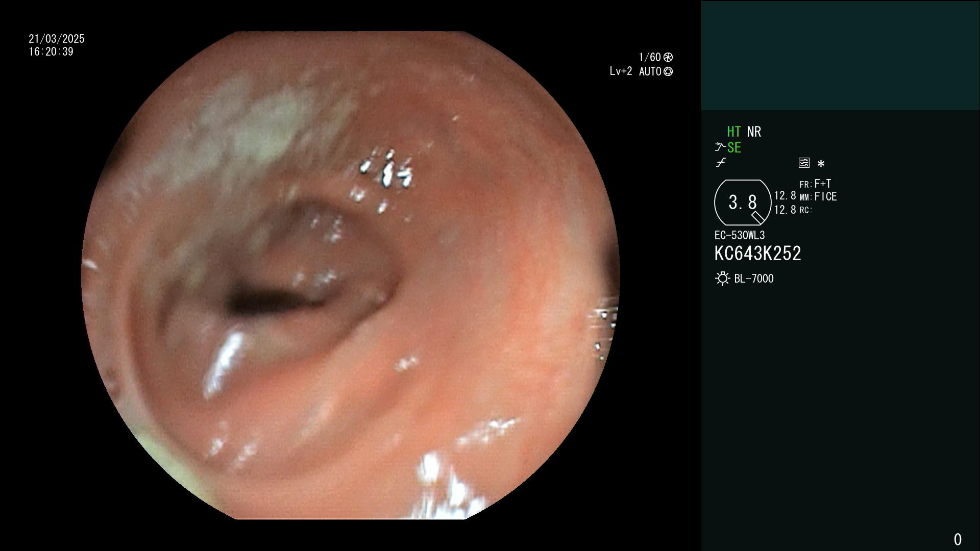Click the green HT indicator
The image size is (980, 551).
[x=734, y=132]
